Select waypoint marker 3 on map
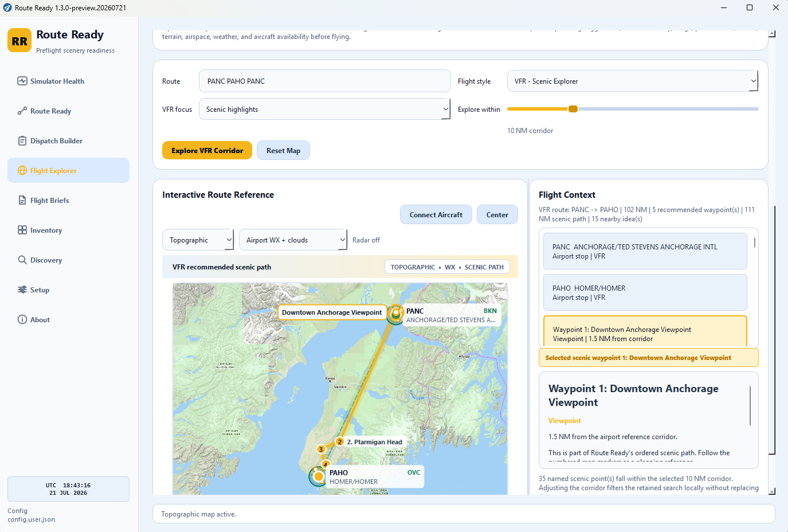788x532 pixels. pyautogui.click(x=321, y=449)
